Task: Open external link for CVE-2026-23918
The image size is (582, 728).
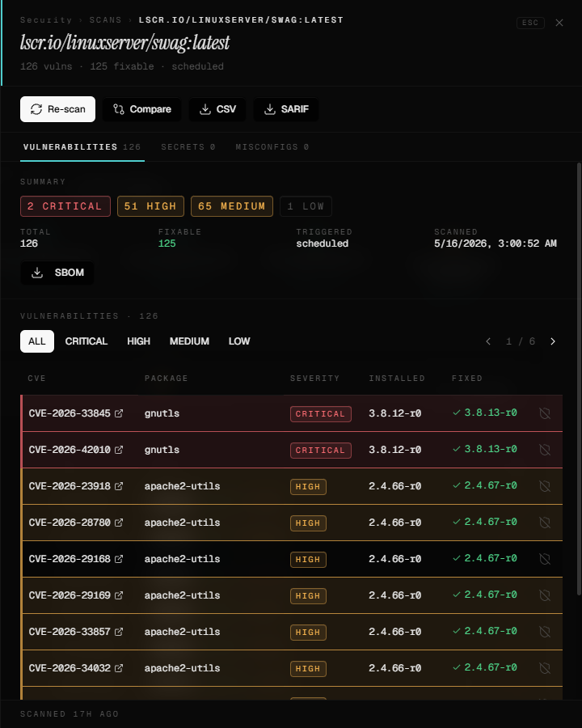Action: [x=119, y=486]
